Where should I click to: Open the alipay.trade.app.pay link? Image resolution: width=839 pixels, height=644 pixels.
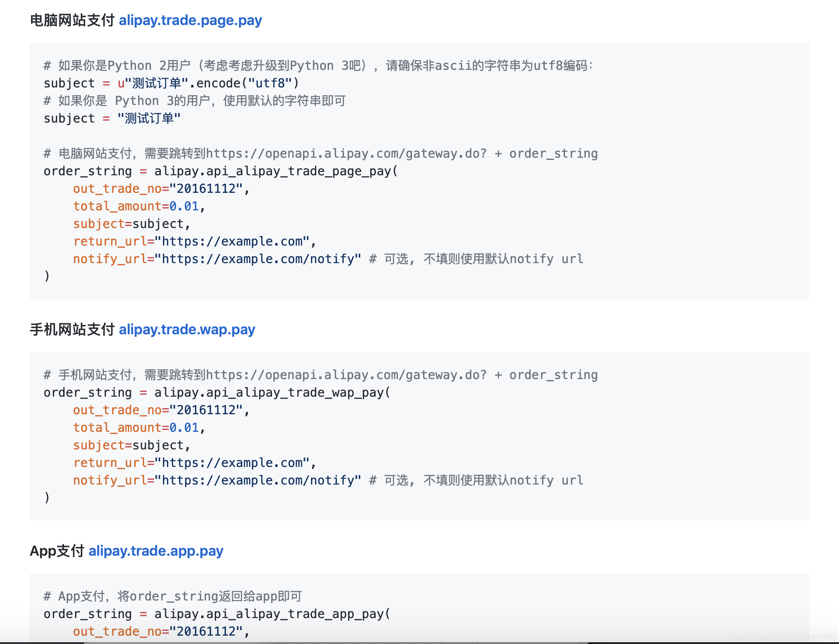(156, 551)
